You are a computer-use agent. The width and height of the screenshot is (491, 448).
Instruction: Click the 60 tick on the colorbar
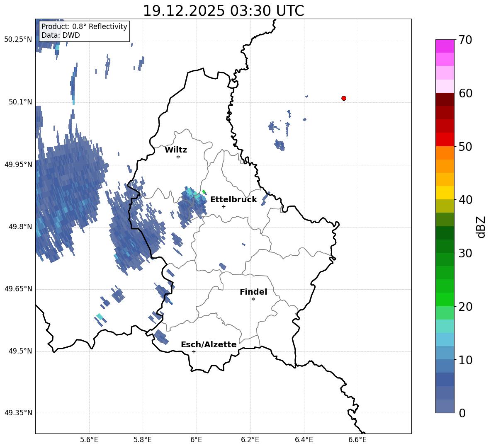[465, 93]
